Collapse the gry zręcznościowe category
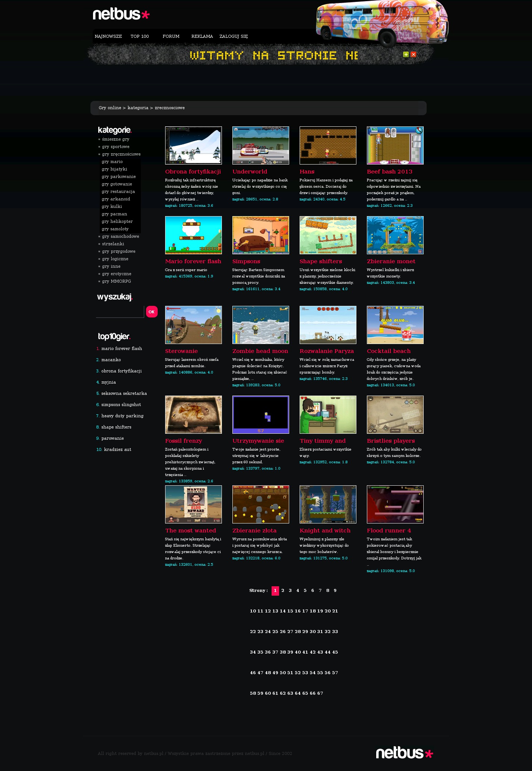The height and width of the screenshot is (771, 532). [121, 154]
